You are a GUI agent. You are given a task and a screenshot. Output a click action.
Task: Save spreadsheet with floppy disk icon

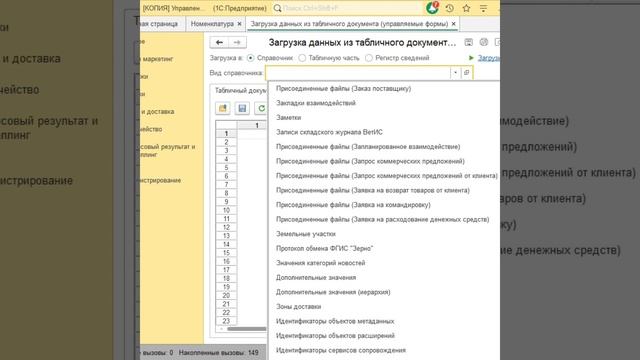242,108
